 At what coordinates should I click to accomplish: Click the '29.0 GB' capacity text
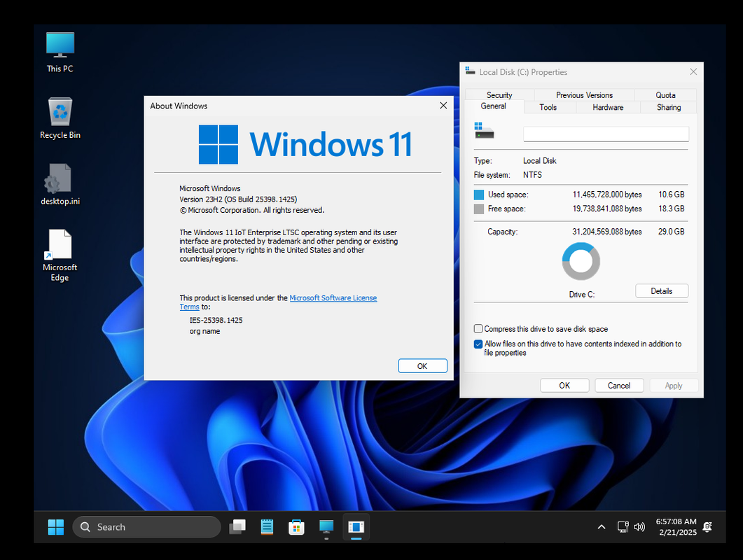pos(672,232)
